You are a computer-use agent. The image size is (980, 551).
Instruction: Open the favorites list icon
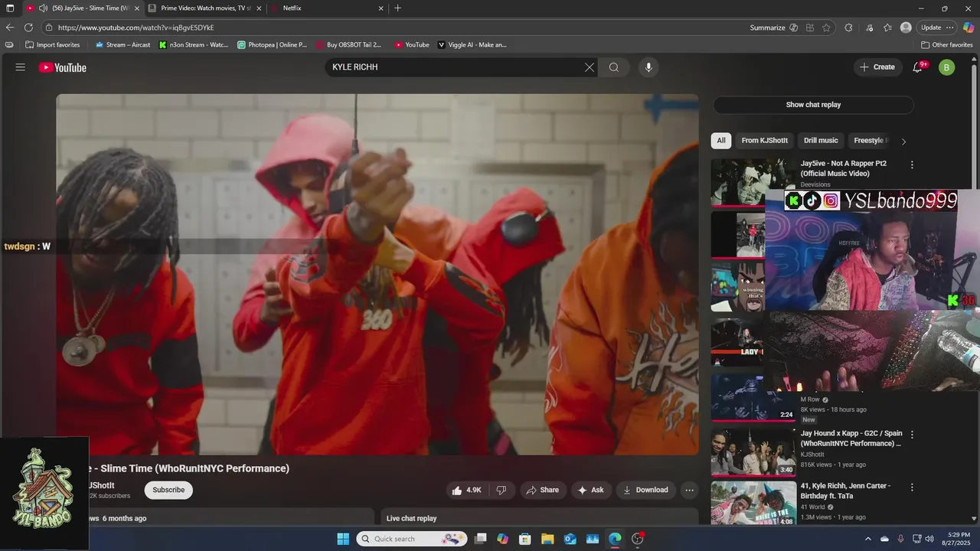(x=887, y=28)
